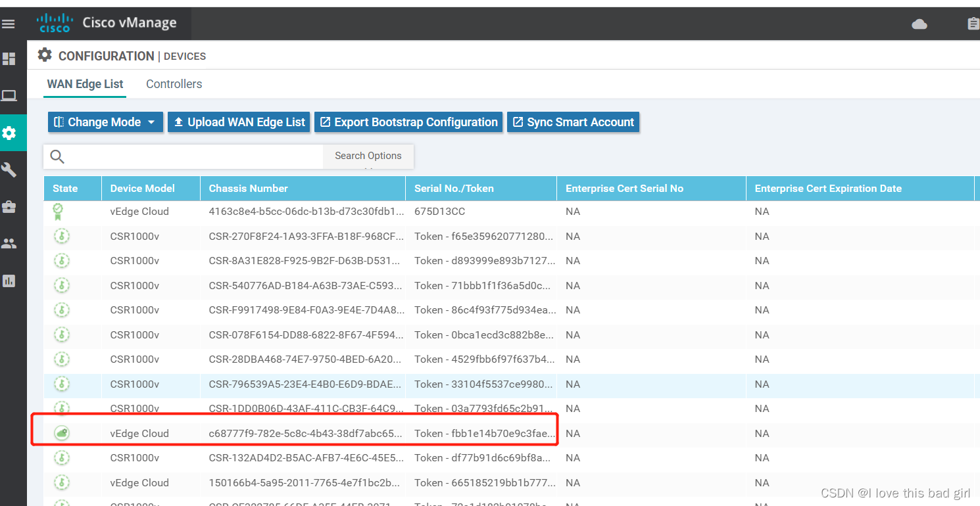Click Upload WAN Edge List button
This screenshot has width=980, height=506.
pos(239,122)
